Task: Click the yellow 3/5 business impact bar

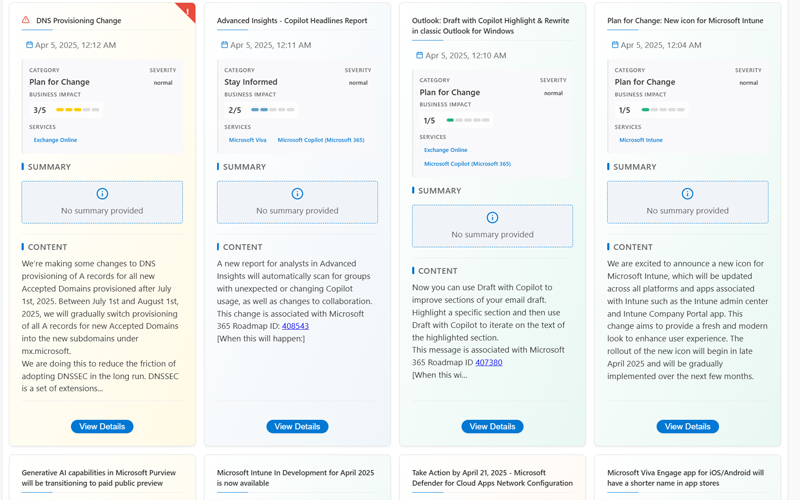Action: [x=78, y=110]
